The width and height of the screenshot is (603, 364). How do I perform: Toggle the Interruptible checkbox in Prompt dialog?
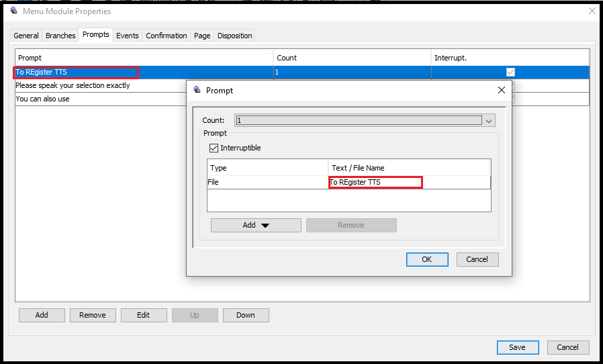214,148
